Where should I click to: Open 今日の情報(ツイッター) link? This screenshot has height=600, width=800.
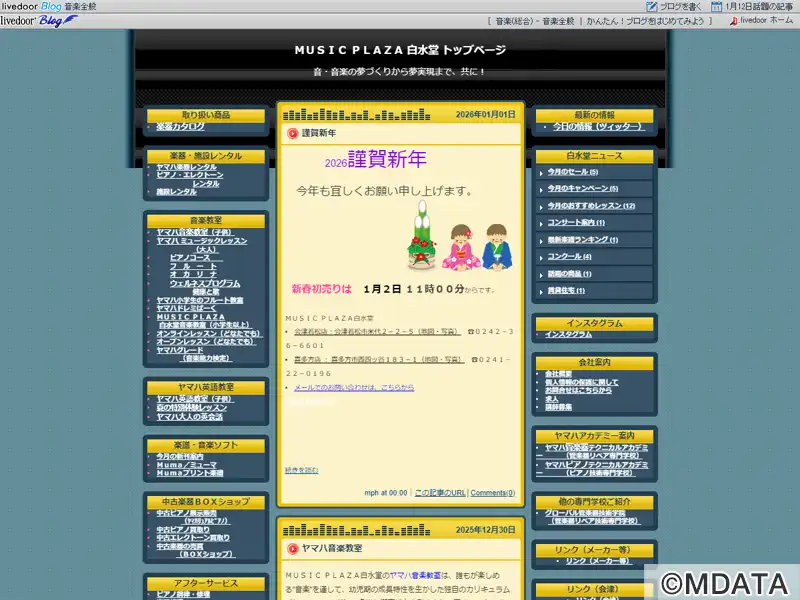(599, 126)
